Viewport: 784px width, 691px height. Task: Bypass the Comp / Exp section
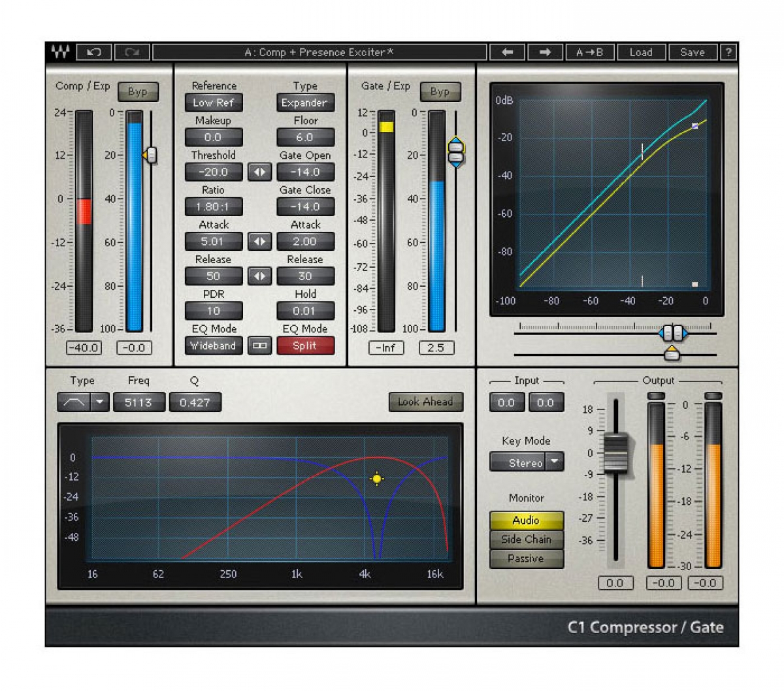click(x=137, y=91)
